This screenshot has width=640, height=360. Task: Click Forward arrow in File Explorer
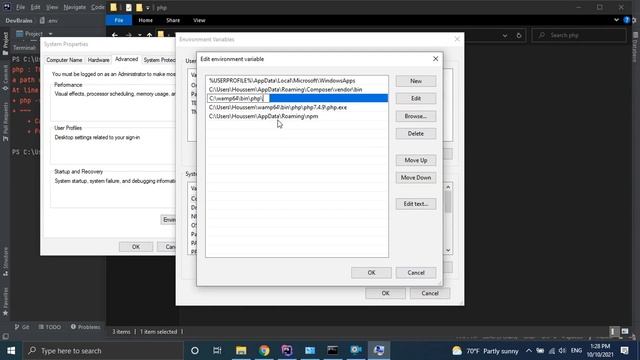[129, 36]
